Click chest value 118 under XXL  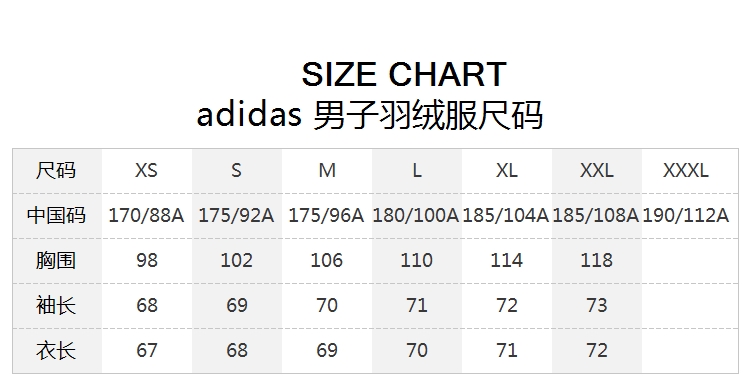[596, 260]
